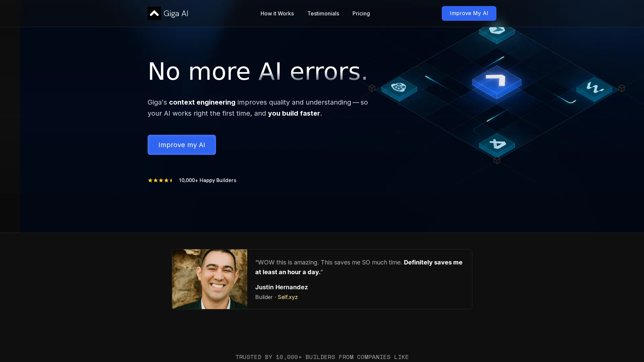644x362 pixels.
Task: Select the Justin Hernandez name in testimonial
Action: click(x=281, y=287)
